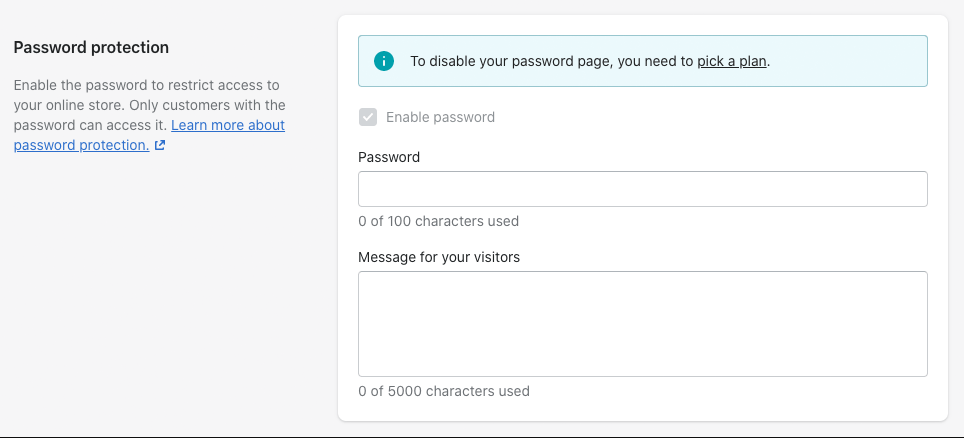Click the "Password protection" section heading

coord(91,47)
